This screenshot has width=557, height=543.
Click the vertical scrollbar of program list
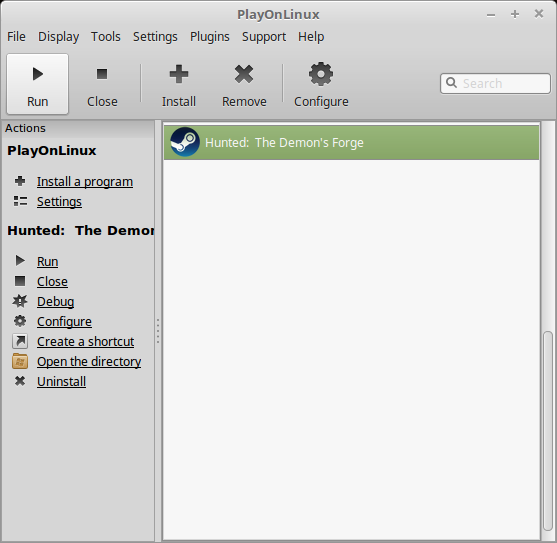click(548, 431)
